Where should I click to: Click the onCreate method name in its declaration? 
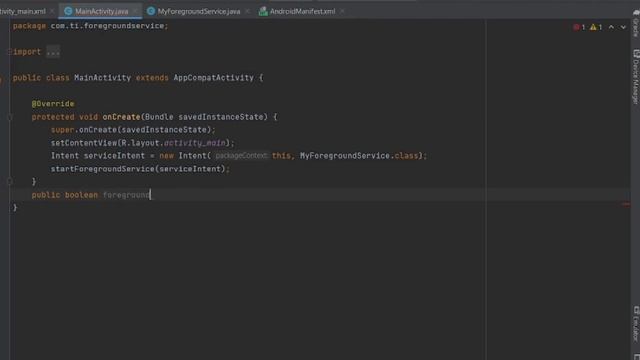click(x=121, y=117)
